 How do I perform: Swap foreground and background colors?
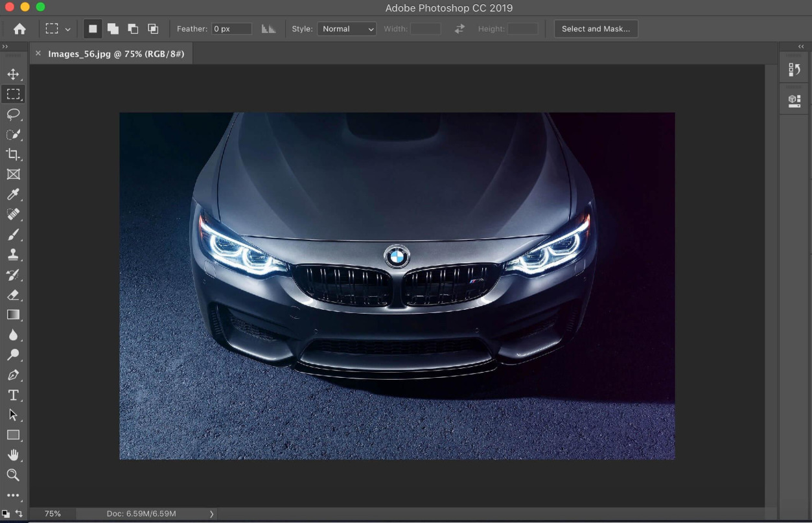pos(19,514)
